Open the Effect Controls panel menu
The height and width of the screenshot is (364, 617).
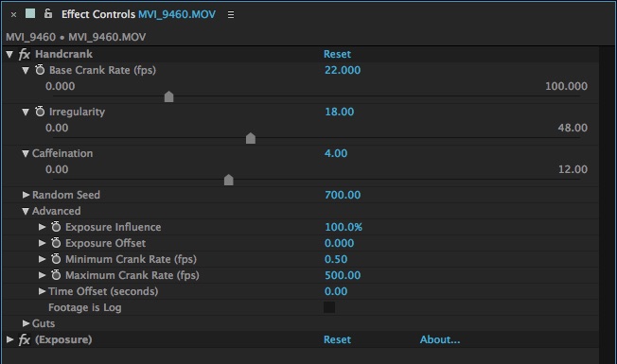click(231, 14)
